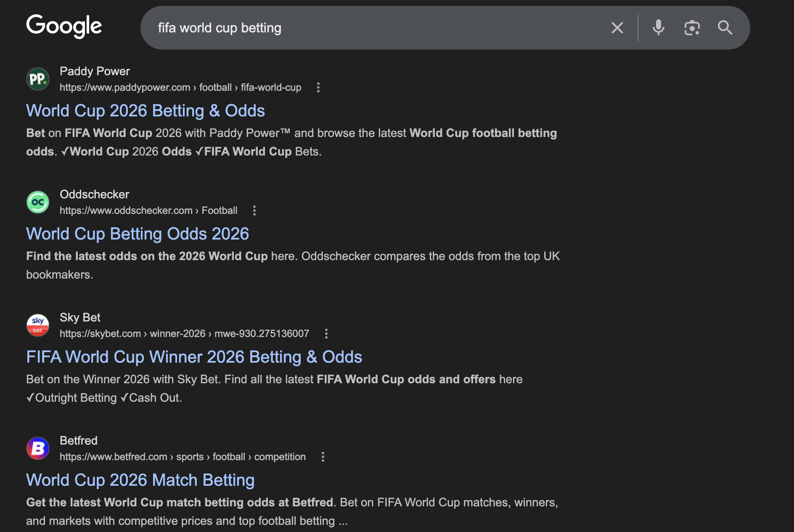
Task: Click the magnifying glass search button
Action: pos(725,28)
